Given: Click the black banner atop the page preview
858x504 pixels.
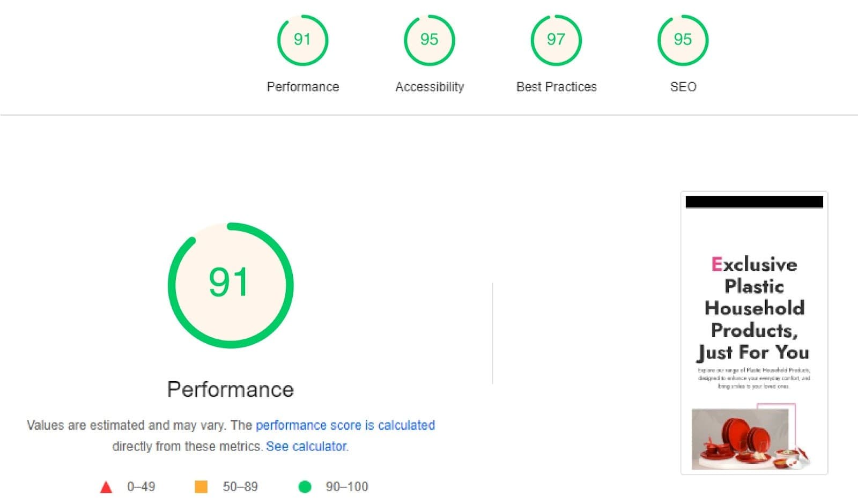Looking at the screenshot, I should click(754, 201).
